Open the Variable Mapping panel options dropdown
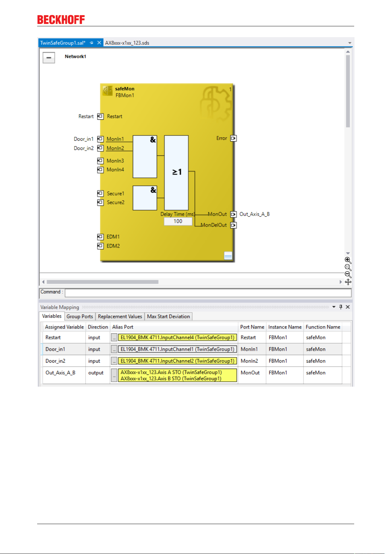392x554 pixels. (334, 307)
